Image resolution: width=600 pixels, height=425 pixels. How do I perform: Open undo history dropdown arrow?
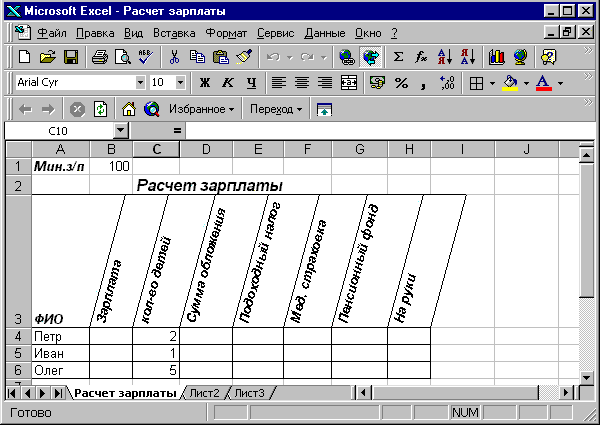click(x=290, y=58)
